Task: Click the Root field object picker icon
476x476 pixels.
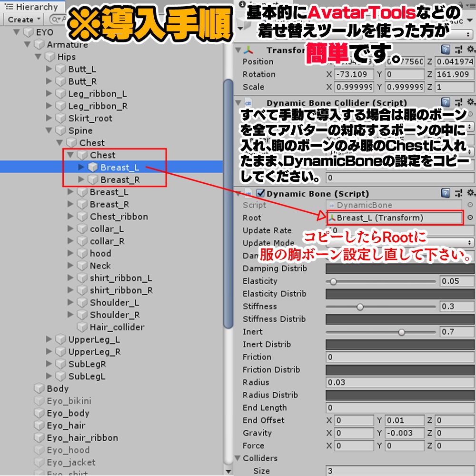Action: click(x=470, y=217)
